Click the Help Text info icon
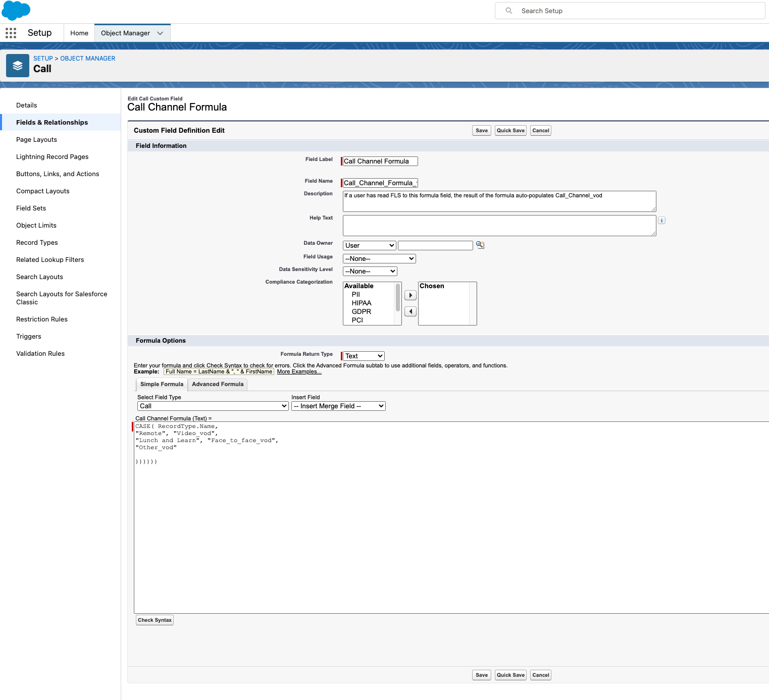The height and width of the screenshot is (700, 769). pyautogui.click(x=661, y=221)
